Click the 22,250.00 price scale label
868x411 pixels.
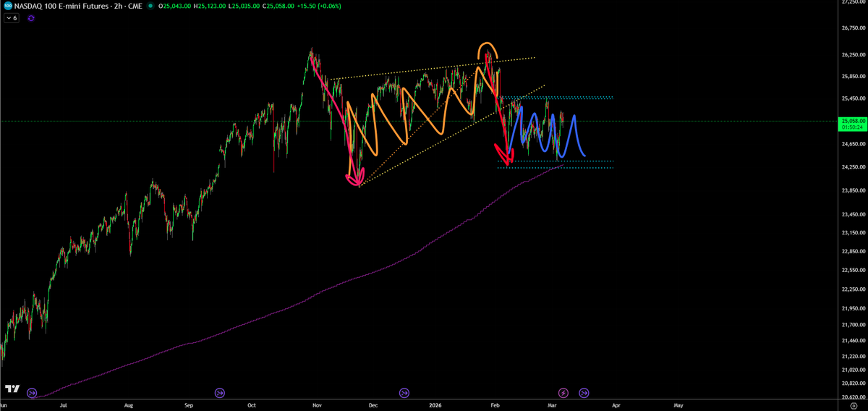click(x=854, y=289)
